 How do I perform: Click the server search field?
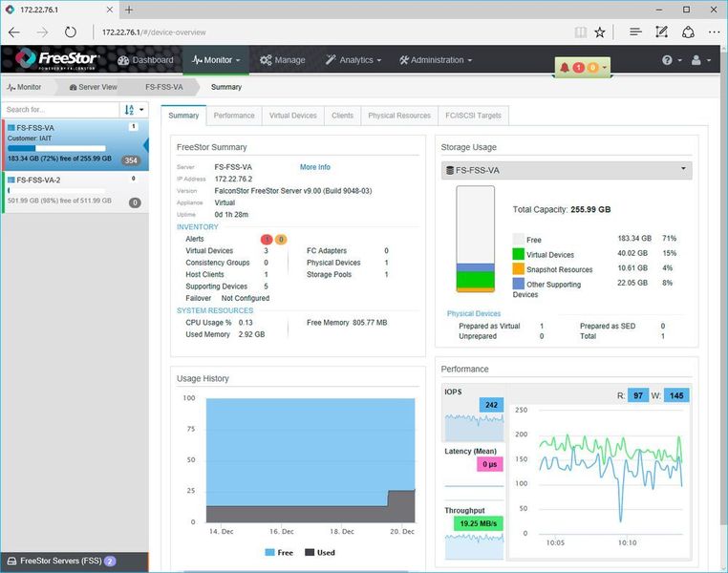(59, 110)
